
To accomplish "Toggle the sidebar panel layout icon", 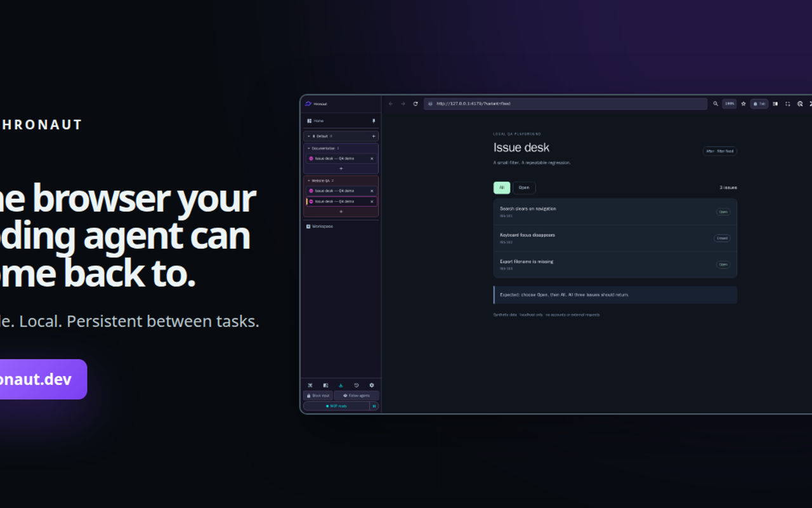I will point(325,385).
